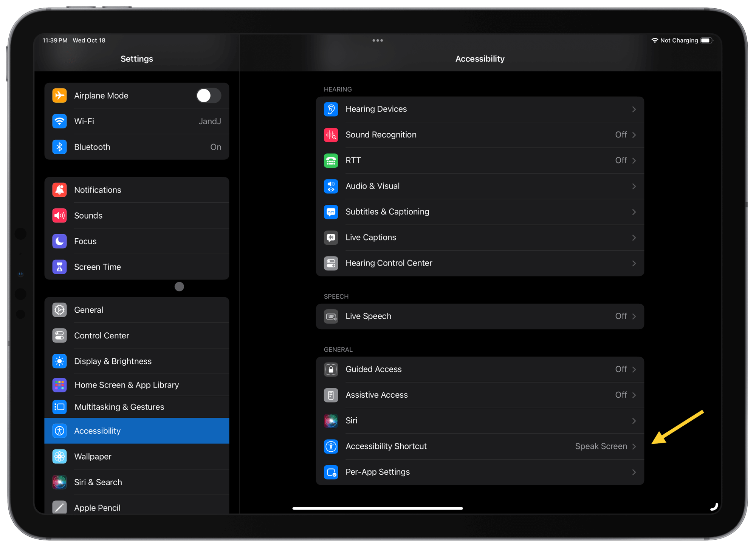Open Subtitles & Captioning settings
The height and width of the screenshot is (548, 756).
point(387,212)
